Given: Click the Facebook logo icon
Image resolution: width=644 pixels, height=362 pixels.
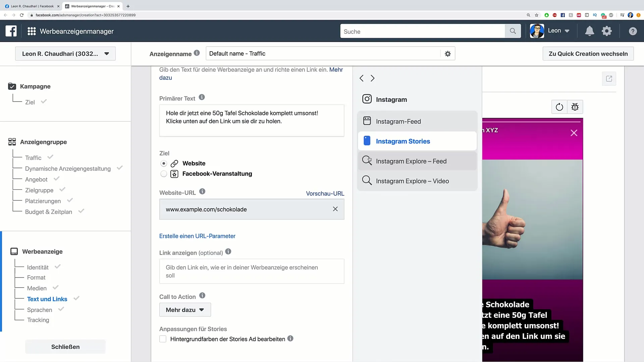Looking at the screenshot, I should (x=11, y=31).
